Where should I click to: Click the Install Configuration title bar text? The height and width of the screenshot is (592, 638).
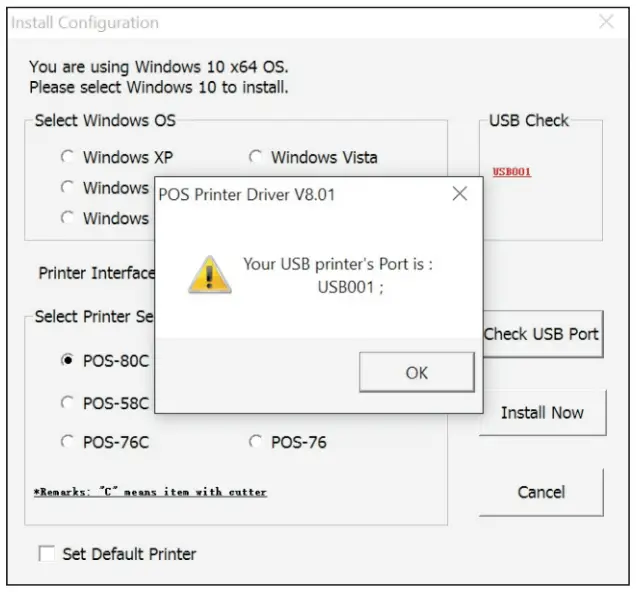85,23
